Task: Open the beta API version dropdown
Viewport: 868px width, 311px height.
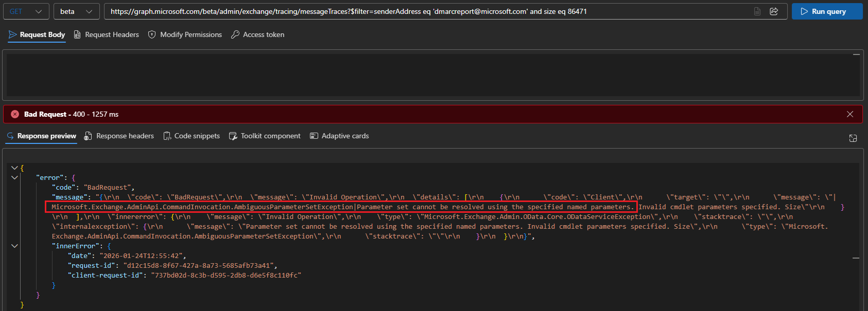Action: [76, 11]
